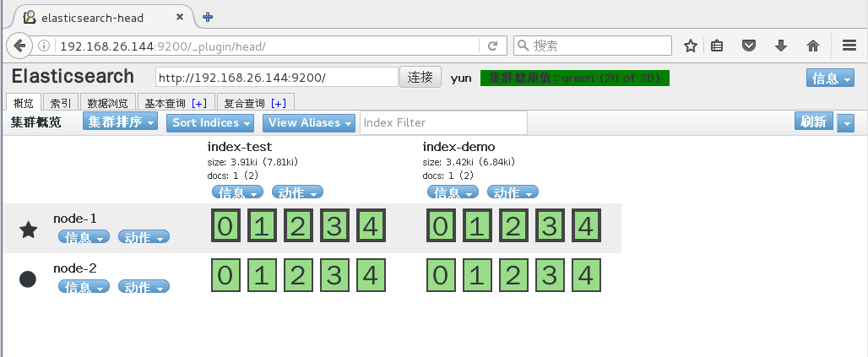Click the green cluster health status bar
868x357 pixels.
pos(575,78)
